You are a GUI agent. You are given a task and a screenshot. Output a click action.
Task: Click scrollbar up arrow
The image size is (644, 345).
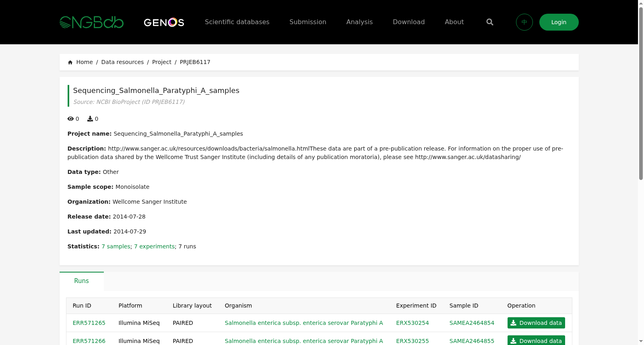pos(641,3)
